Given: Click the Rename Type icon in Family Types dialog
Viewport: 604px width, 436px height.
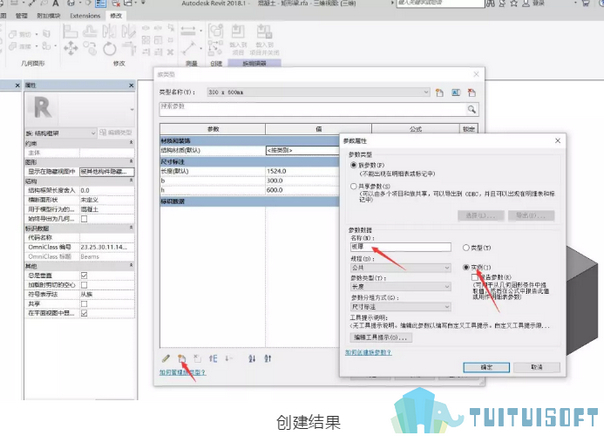Looking at the screenshot, I should tap(456, 92).
